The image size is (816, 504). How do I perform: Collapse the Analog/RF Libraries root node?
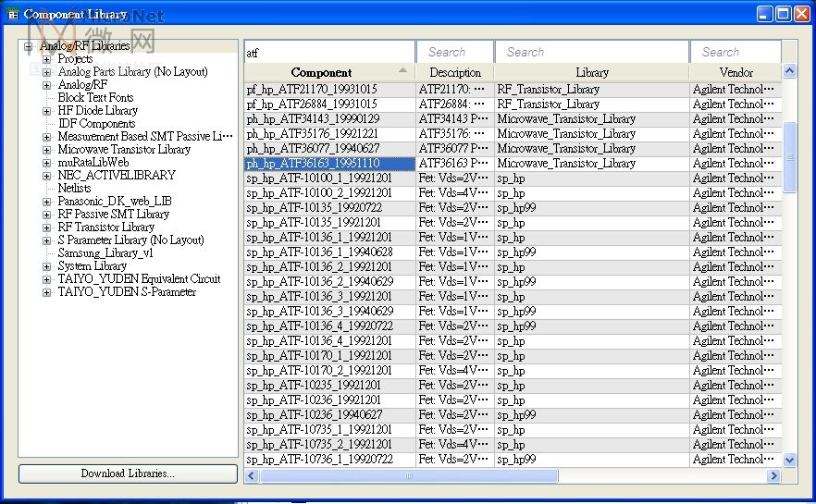click(28, 46)
